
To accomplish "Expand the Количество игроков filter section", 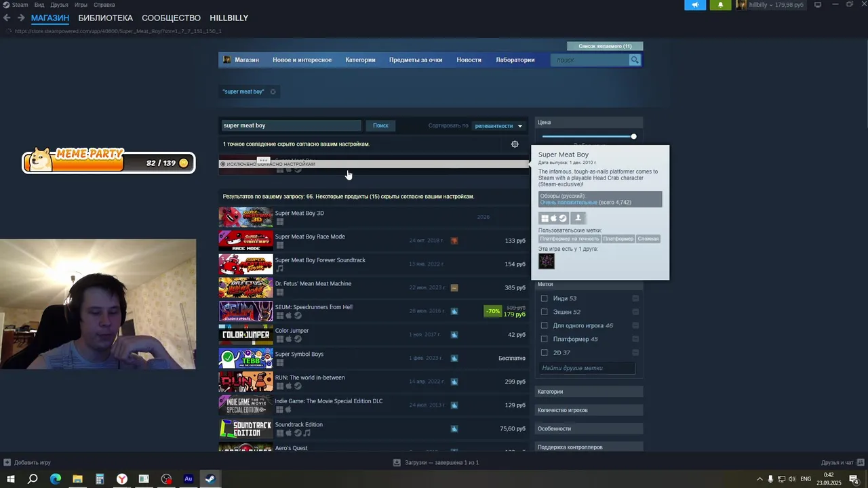I will [589, 410].
